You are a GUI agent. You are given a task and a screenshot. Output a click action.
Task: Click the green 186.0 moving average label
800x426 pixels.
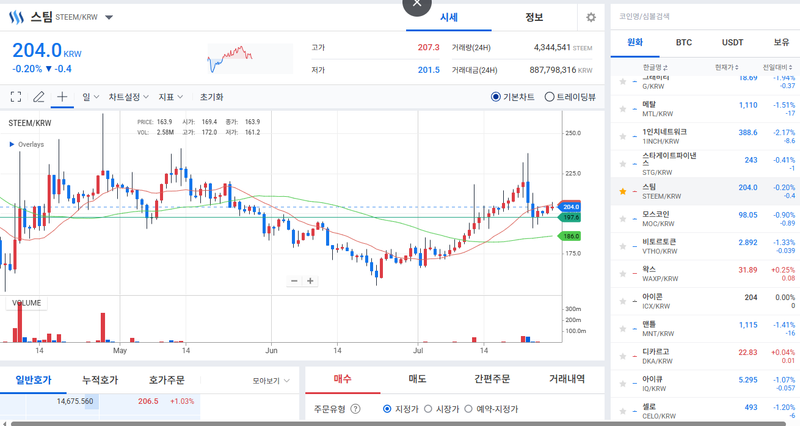point(570,236)
